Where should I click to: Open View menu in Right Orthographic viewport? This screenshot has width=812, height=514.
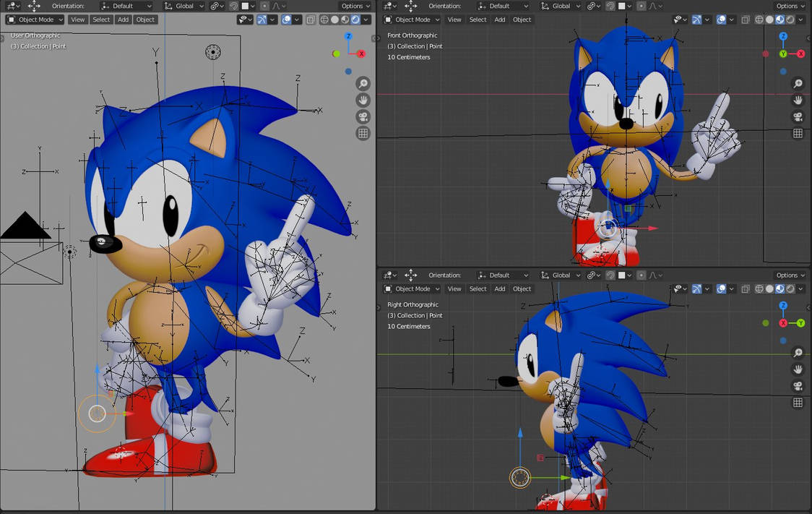pos(454,288)
